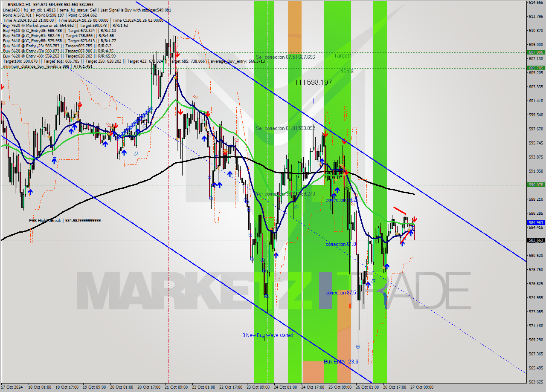Click the 21 Oct 09:00 time label
The height and width of the screenshot is (392, 546).
click(x=176, y=387)
